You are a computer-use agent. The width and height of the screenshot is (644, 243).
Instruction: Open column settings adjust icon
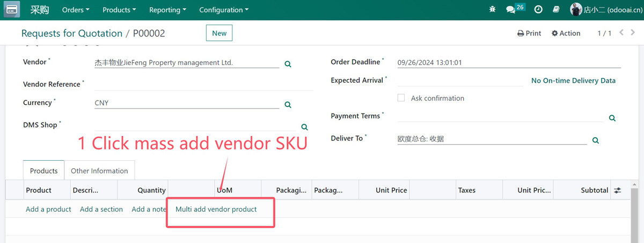(x=618, y=190)
